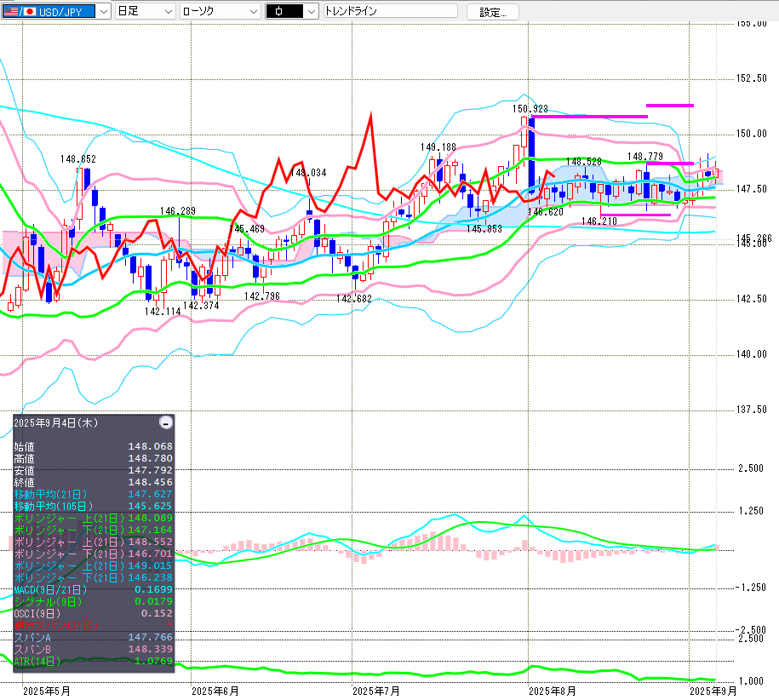Click the 142.114 low price label
This screenshot has width=779, height=700.
tap(163, 312)
